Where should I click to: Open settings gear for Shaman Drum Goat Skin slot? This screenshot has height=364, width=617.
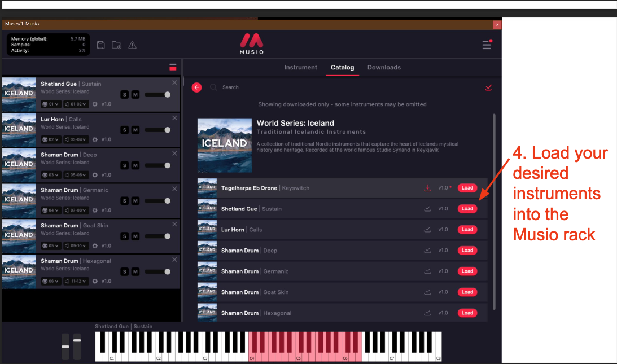click(x=95, y=246)
